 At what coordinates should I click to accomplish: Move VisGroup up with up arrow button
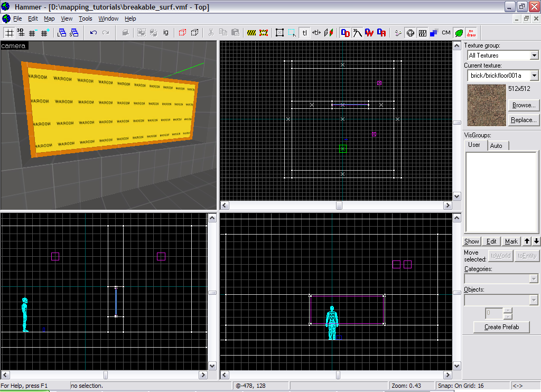click(527, 241)
